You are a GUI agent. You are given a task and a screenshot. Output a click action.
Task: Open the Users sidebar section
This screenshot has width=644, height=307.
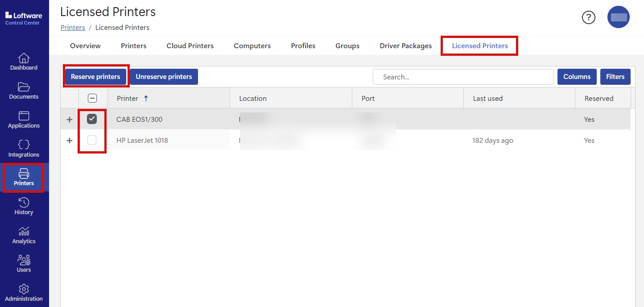coord(24,264)
